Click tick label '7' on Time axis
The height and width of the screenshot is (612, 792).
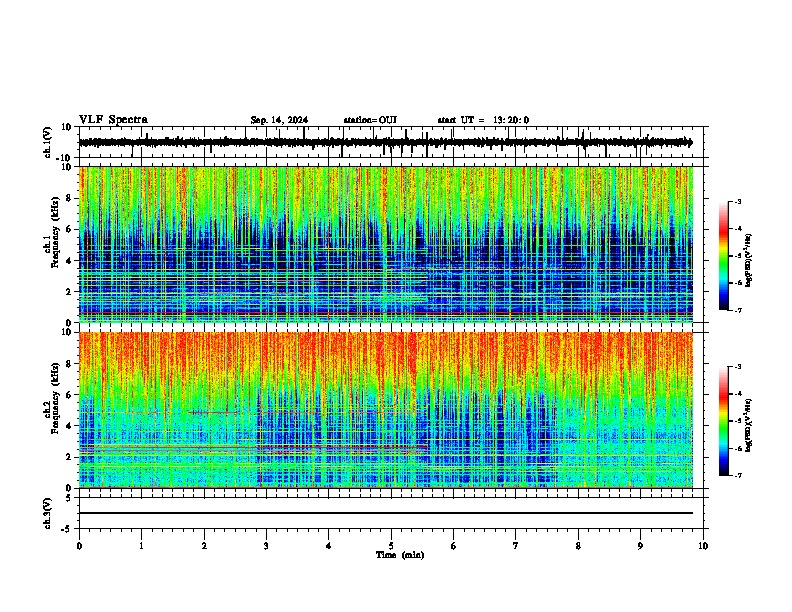(x=516, y=546)
